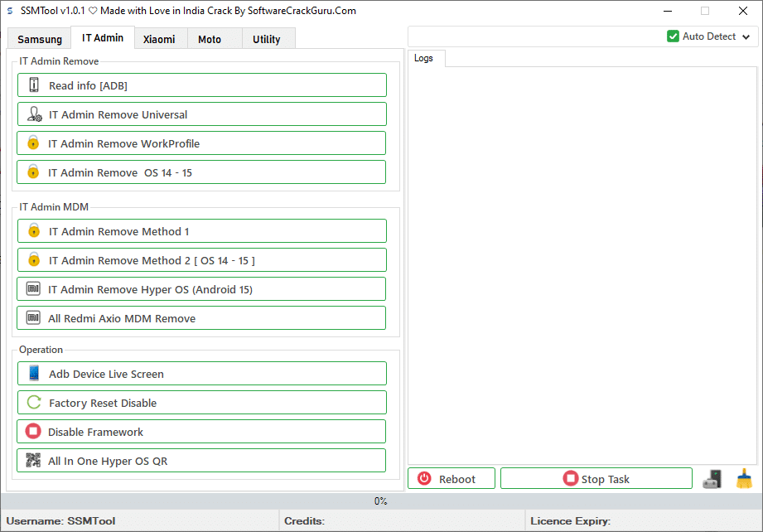Click the lock icon on IT Admin Remove Method 1
The height and width of the screenshot is (532, 763).
[x=31, y=230]
